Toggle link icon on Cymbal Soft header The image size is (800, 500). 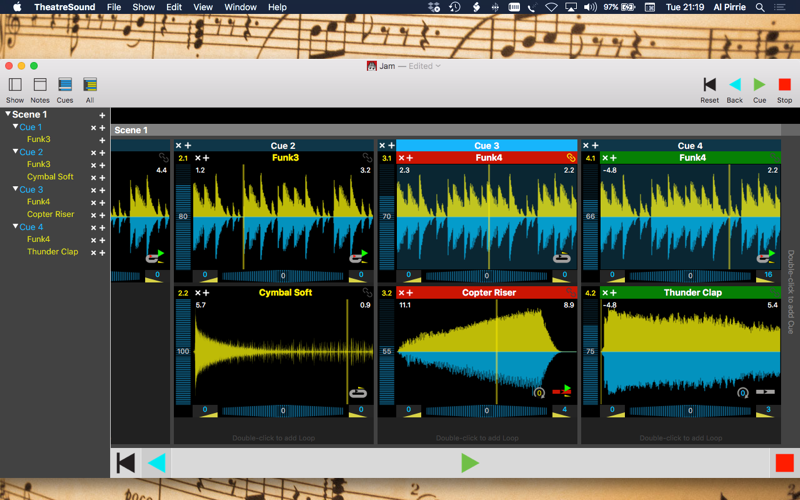pyautogui.click(x=367, y=293)
